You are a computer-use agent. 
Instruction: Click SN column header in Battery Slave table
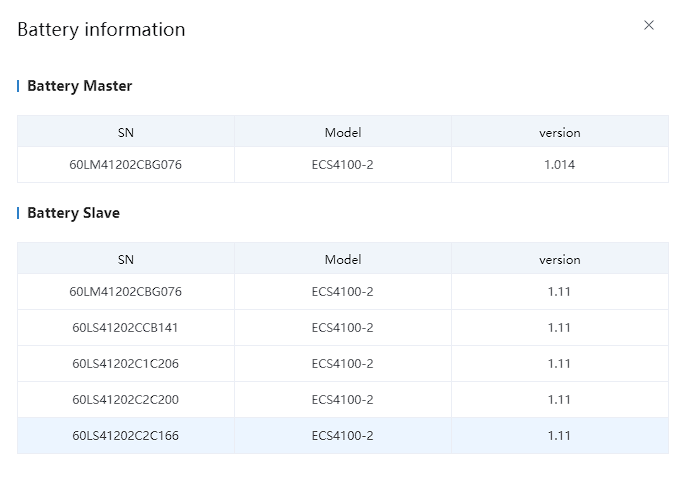tap(126, 259)
